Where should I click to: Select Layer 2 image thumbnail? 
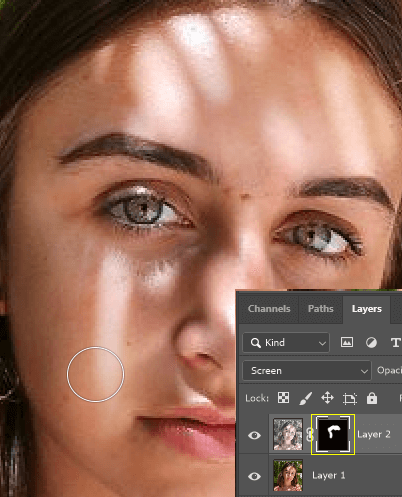[x=288, y=434]
